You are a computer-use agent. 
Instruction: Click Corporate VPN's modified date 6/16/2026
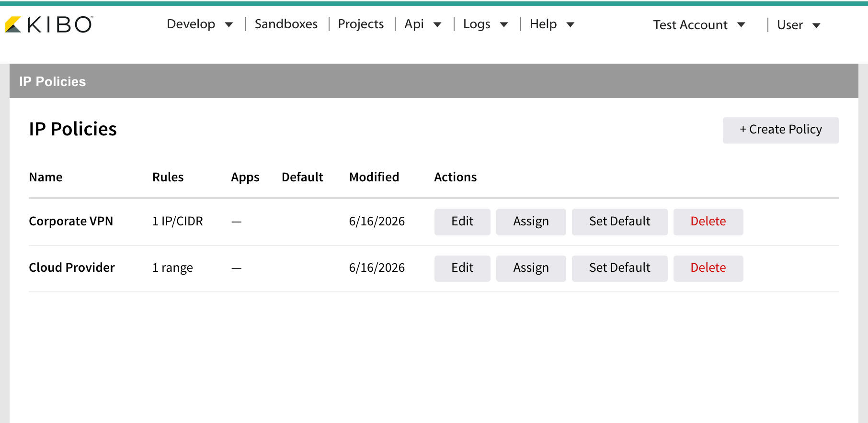[x=377, y=221]
